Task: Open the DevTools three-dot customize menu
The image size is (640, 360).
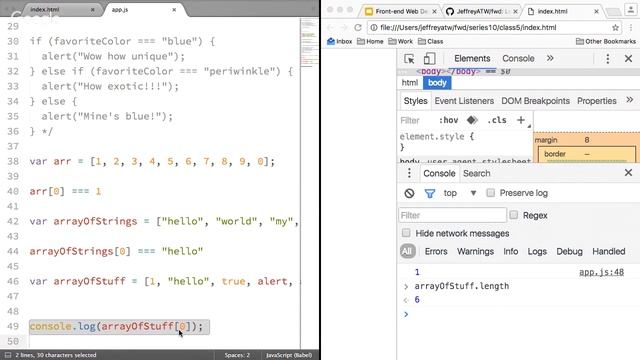Action: coord(607,59)
